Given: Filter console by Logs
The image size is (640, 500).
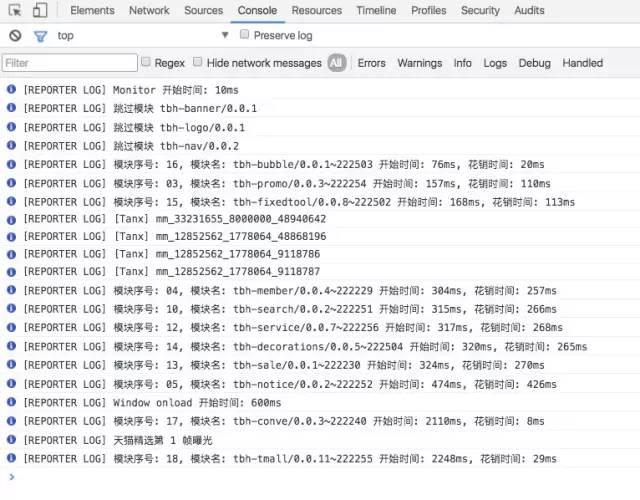Looking at the screenshot, I should pos(495,63).
